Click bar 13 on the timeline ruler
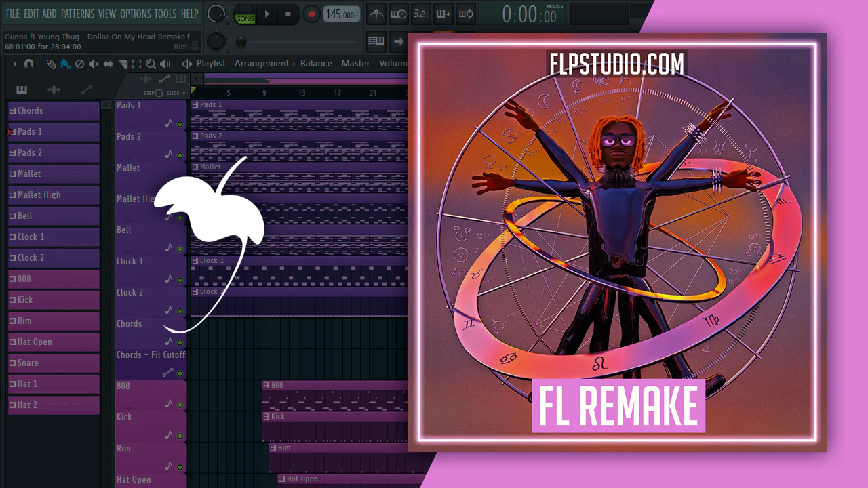 point(302,93)
